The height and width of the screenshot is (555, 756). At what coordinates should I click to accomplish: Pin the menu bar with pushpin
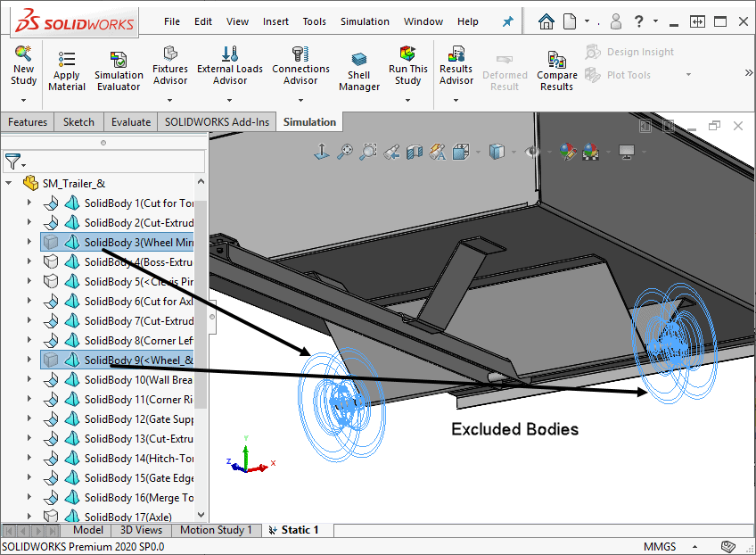pyautogui.click(x=507, y=21)
